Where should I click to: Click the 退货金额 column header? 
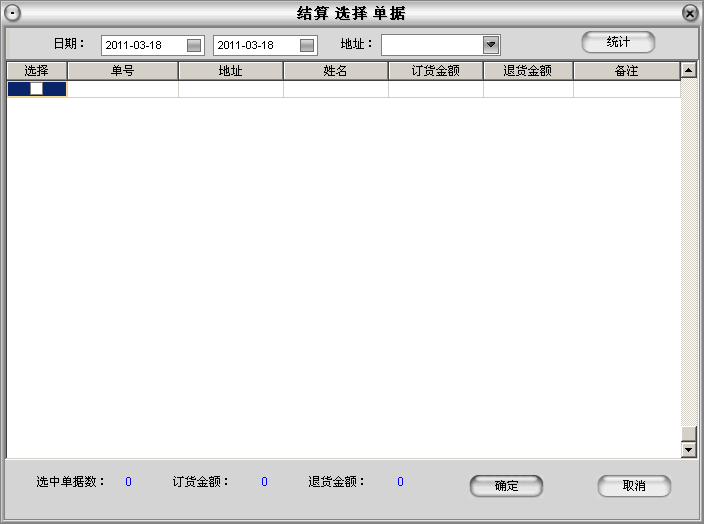click(x=528, y=71)
